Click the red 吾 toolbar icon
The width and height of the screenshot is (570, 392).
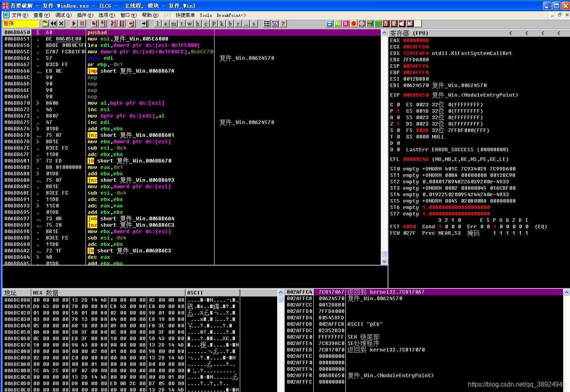tap(386, 24)
